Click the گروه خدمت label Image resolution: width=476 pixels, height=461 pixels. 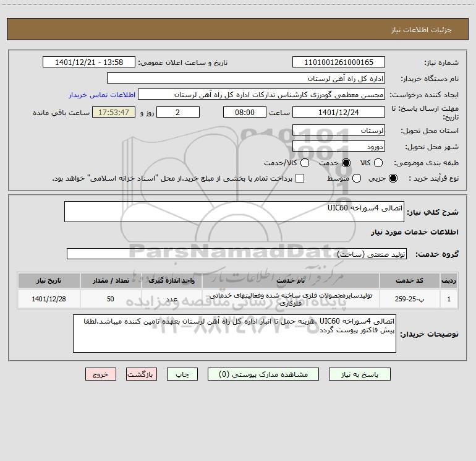(437, 254)
